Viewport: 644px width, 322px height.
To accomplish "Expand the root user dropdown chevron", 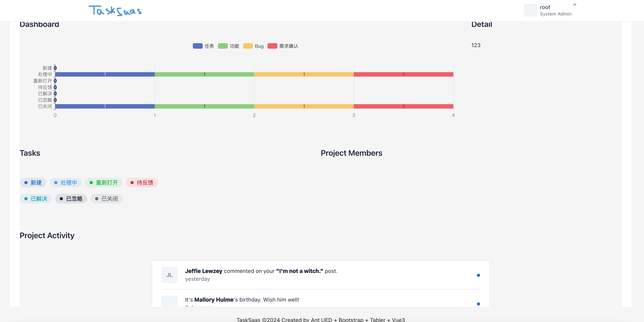I will tap(575, 5).
